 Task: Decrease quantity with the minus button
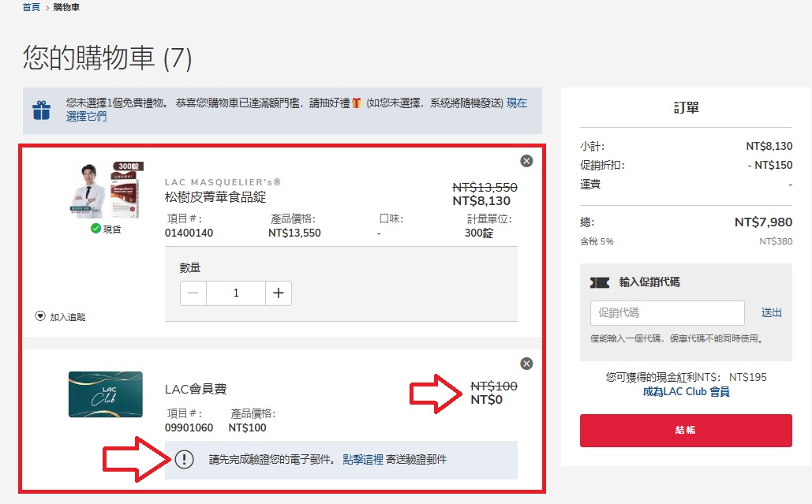(x=193, y=293)
